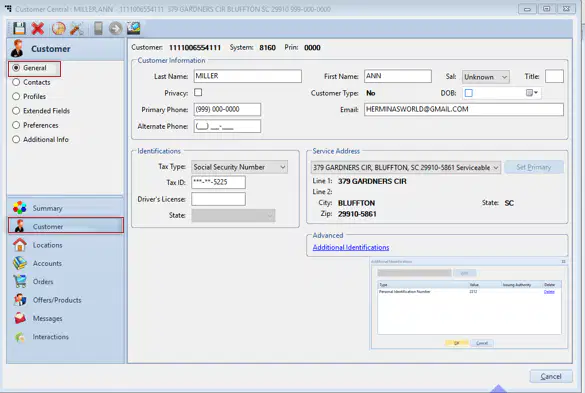Click the Email field
585x393 pixels.
click(464, 109)
